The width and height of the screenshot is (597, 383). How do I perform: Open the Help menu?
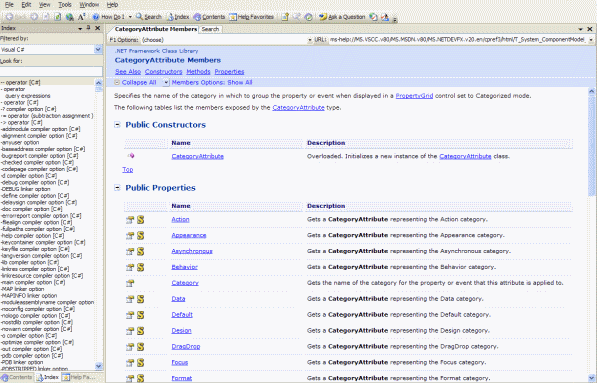[x=112, y=5]
